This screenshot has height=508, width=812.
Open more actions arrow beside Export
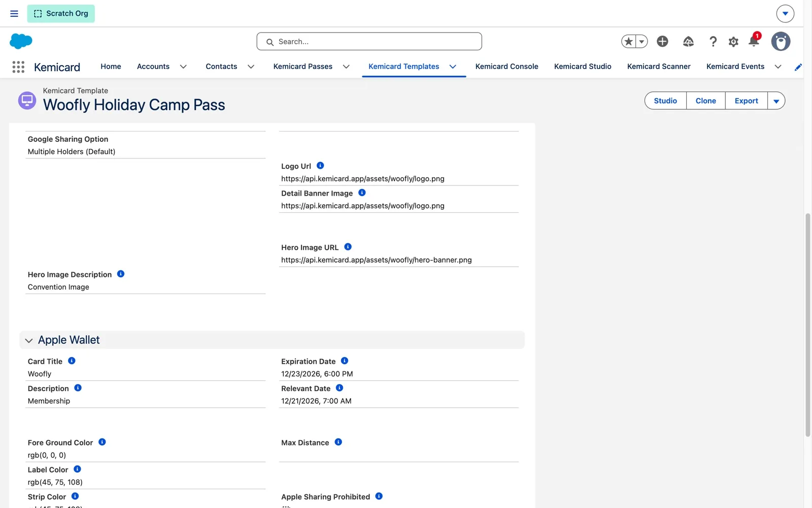coord(776,101)
